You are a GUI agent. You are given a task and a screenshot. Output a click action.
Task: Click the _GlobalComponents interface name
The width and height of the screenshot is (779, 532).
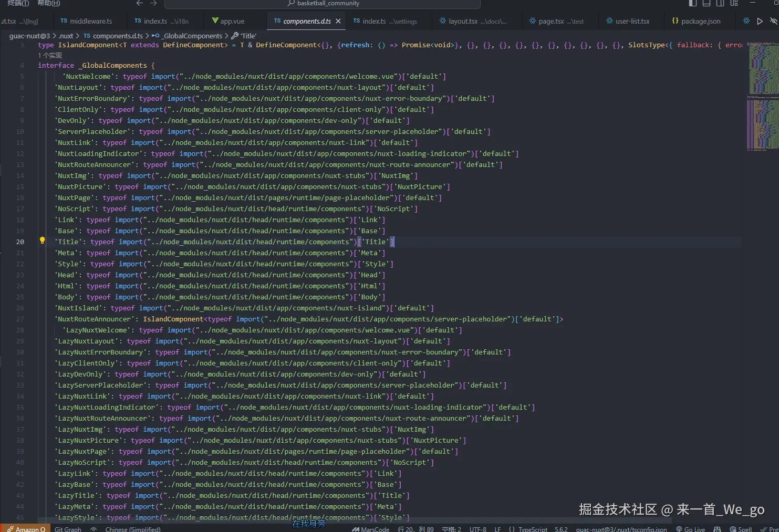(x=112, y=66)
